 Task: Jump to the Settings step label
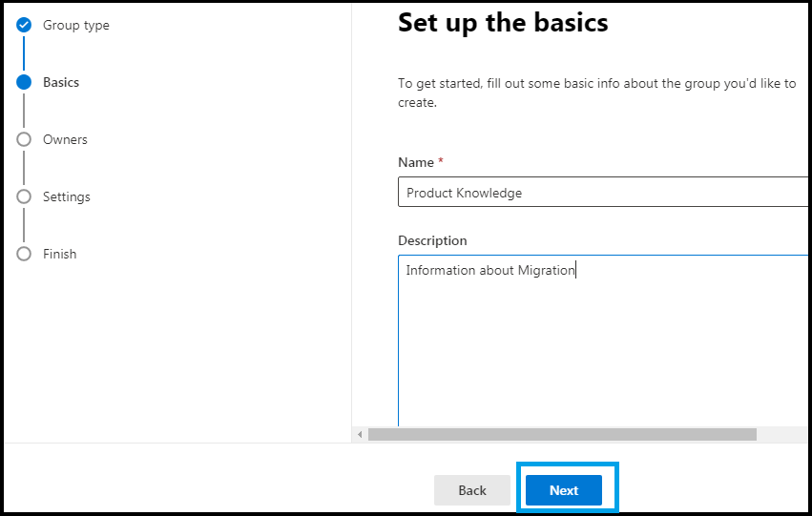(66, 196)
